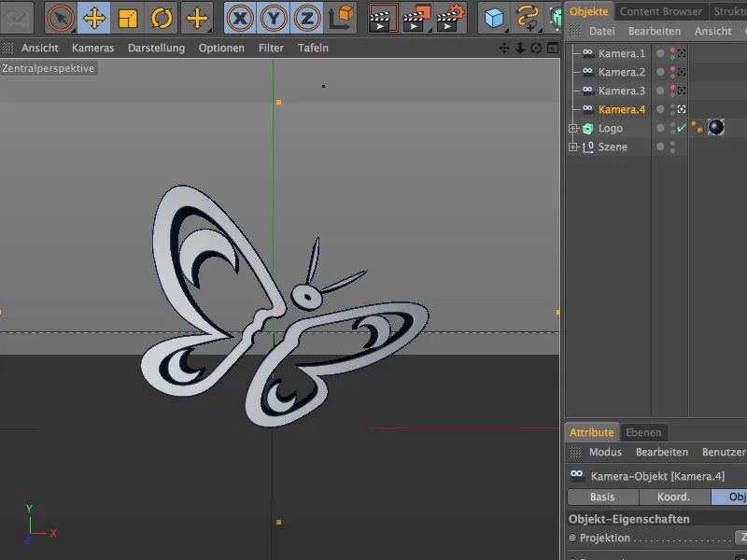Click the last-used tool plus icon
Screen dimensions: 747x560
(197, 18)
